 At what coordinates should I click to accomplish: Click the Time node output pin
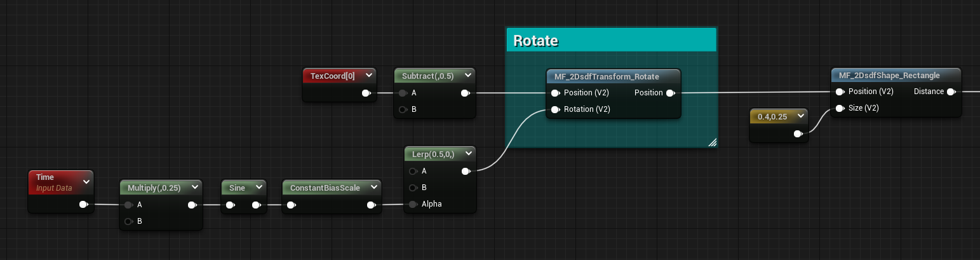83,205
